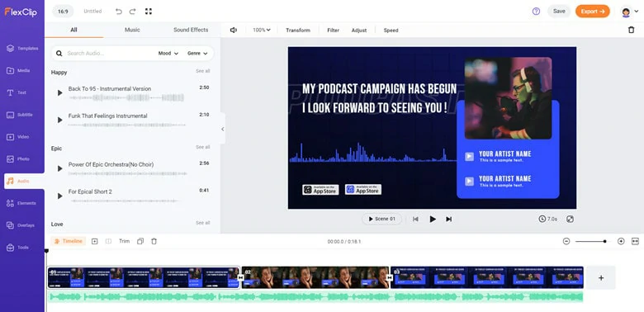644x312 pixels.
Task: Collapse the audio panel with arrow
Action: 223,129
